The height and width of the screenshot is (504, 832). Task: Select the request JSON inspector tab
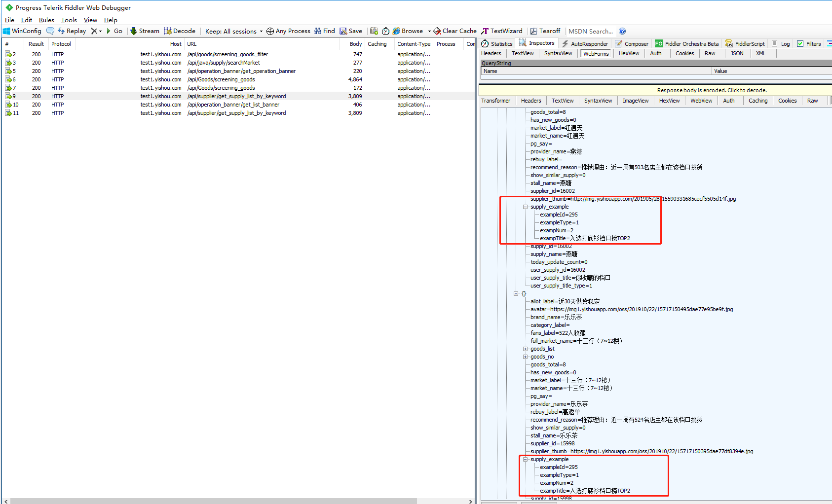(737, 53)
